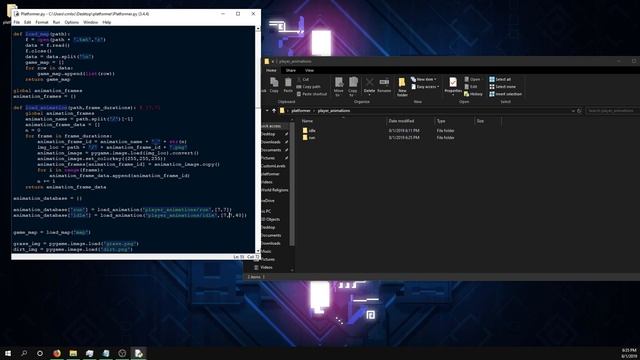Image resolution: width=640 pixels, height=360 pixels.
Task: Click Select all in the ribbon
Action: pos(500,80)
